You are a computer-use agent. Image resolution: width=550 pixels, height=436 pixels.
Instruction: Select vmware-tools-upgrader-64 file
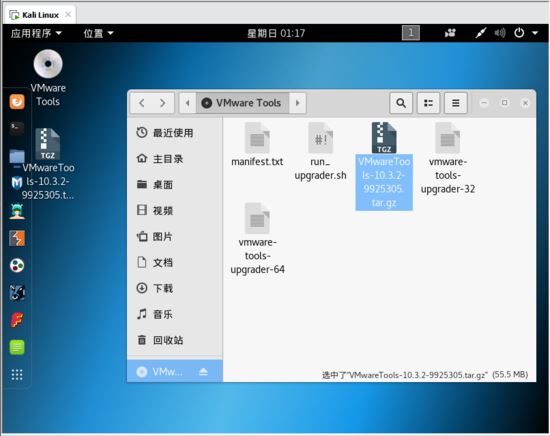[x=257, y=239]
